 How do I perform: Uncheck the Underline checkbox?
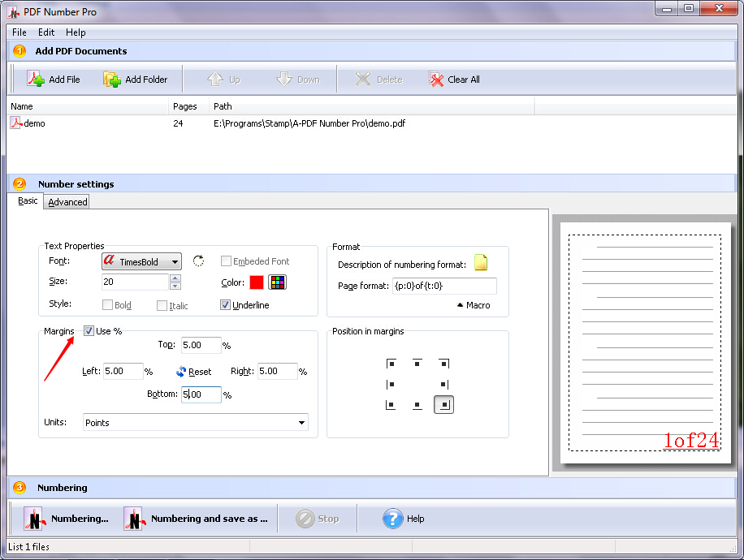(225, 305)
